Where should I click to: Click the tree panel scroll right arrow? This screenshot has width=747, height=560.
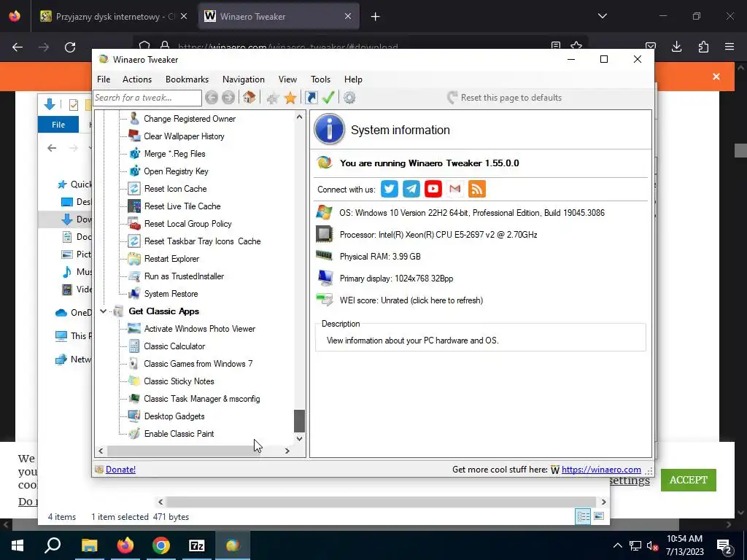pyautogui.click(x=287, y=451)
